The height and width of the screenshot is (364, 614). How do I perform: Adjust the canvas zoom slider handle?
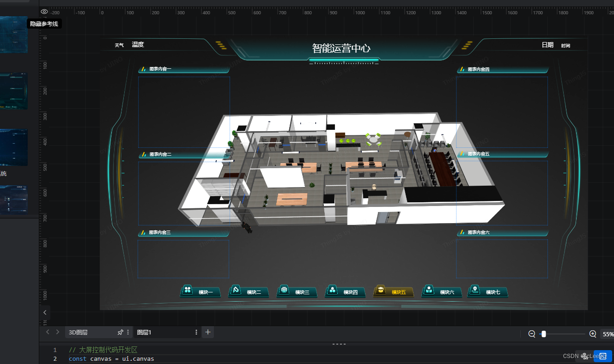tap(544, 334)
